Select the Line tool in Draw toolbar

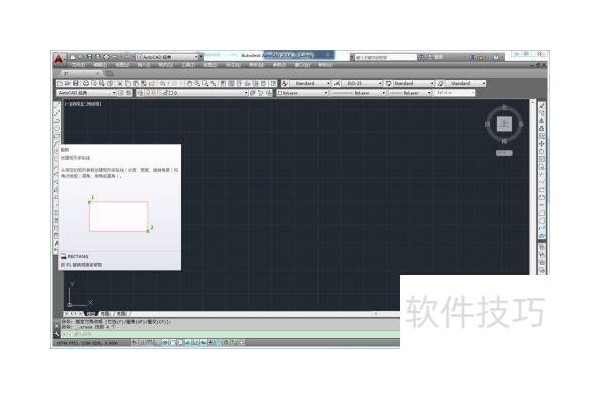pos(57,106)
